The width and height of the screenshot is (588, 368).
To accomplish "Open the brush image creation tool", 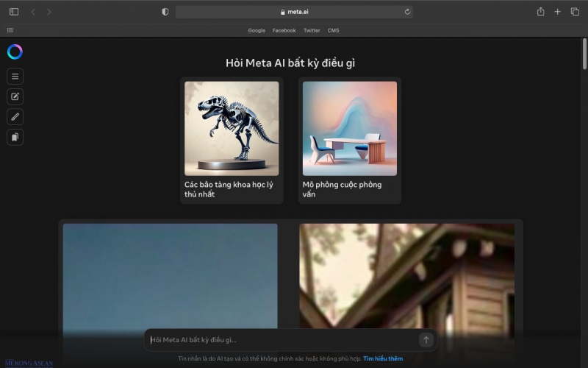I will point(15,117).
